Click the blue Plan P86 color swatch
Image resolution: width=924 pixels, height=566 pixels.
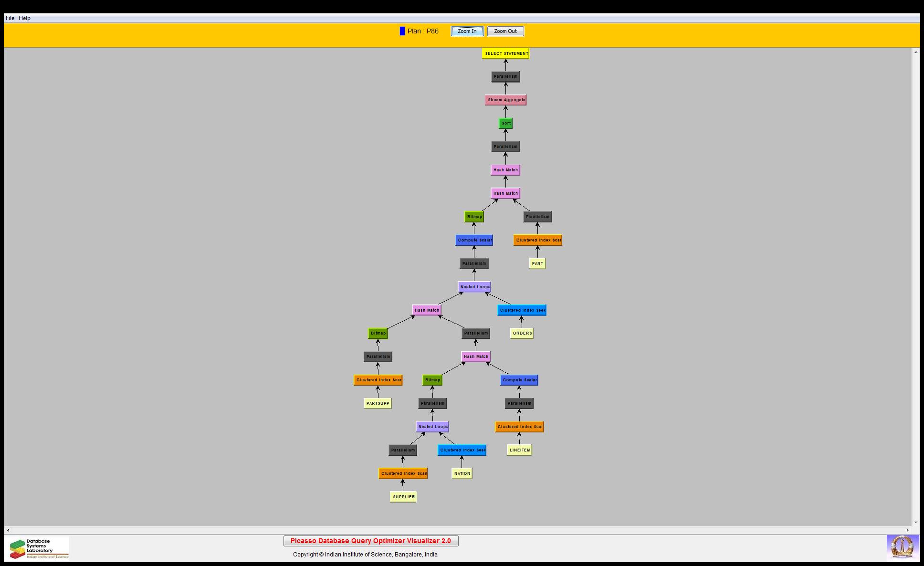click(402, 31)
